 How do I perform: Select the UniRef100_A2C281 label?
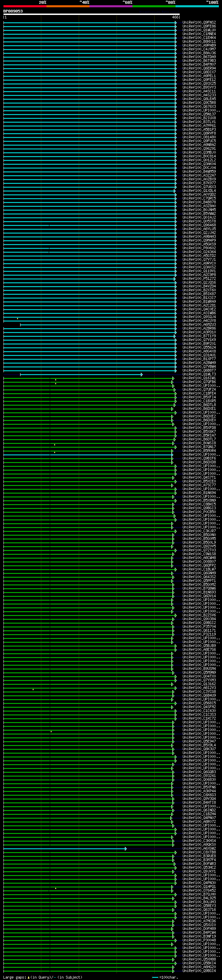199,306
